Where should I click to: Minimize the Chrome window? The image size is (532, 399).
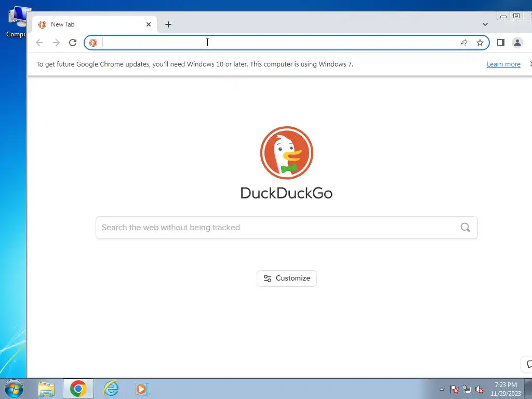[x=503, y=16]
